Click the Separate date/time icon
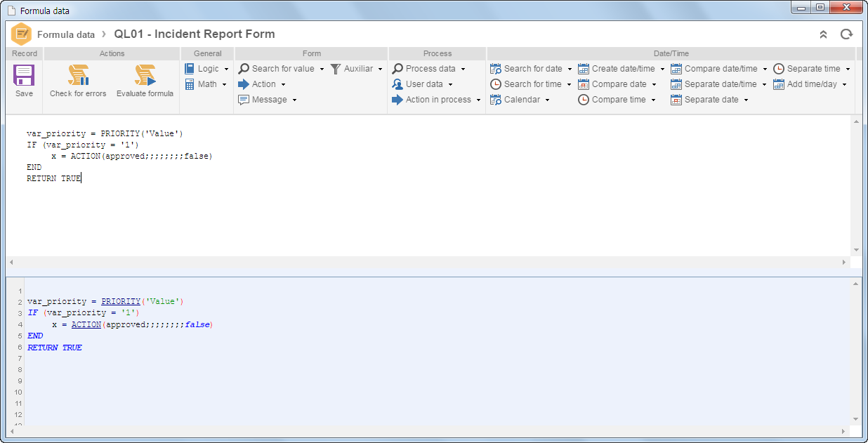Viewport: 868px width, 443px height. click(676, 84)
